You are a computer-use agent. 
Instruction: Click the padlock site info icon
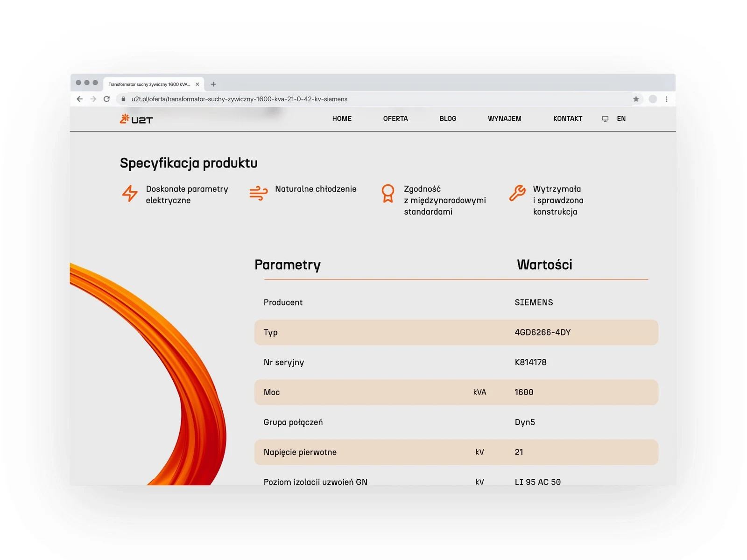point(123,99)
